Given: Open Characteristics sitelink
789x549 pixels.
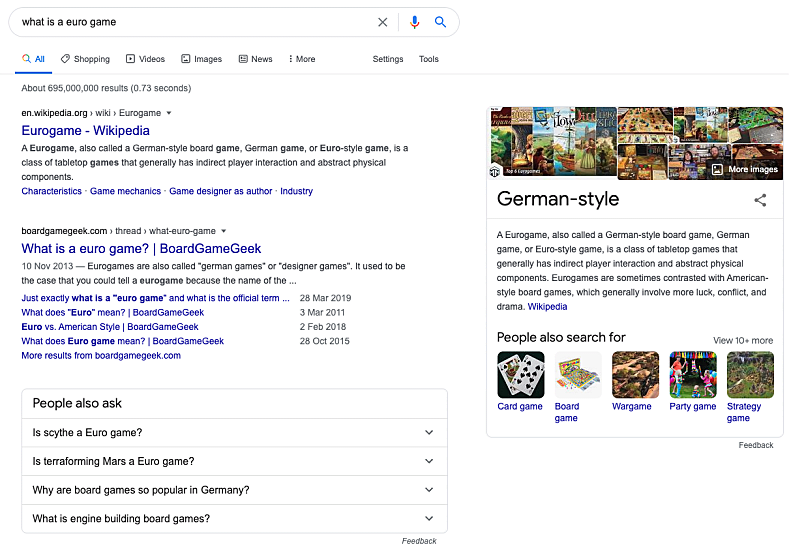Looking at the screenshot, I should 51,191.
